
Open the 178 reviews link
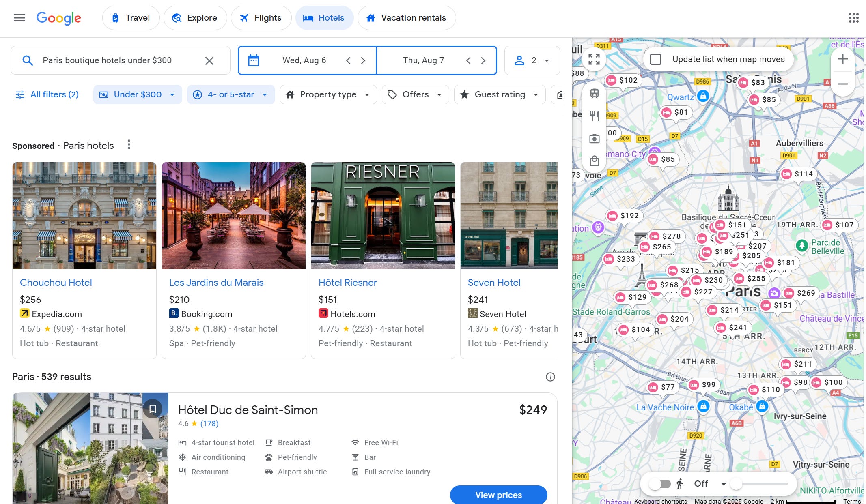(209, 424)
